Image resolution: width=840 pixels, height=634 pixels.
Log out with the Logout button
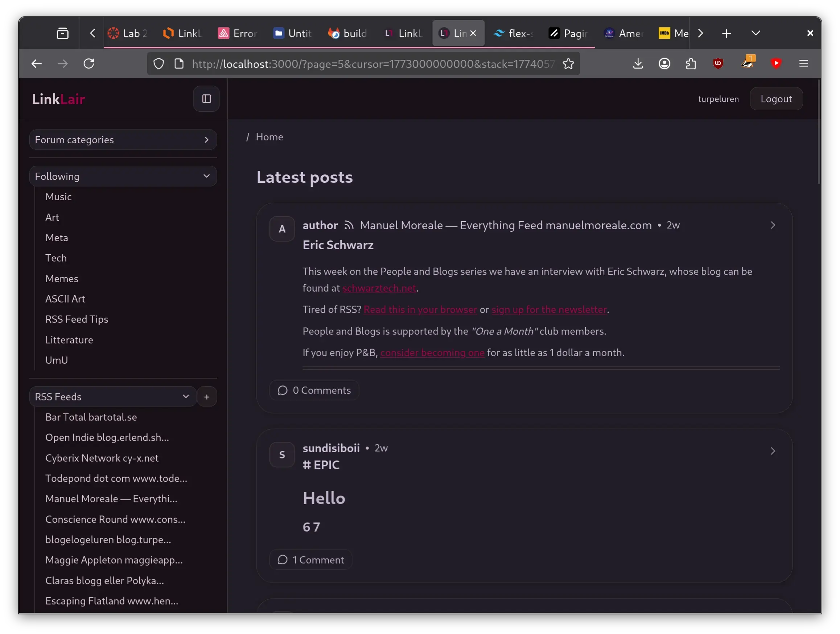[x=776, y=99]
